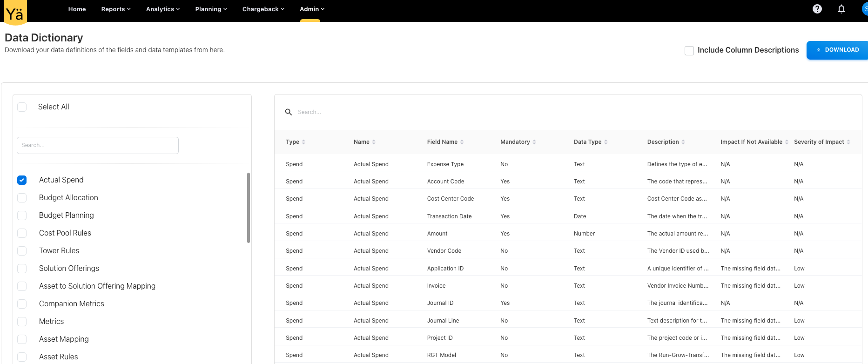868x364 pixels.
Task: Check the Select All checkbox
Action: 22,107
